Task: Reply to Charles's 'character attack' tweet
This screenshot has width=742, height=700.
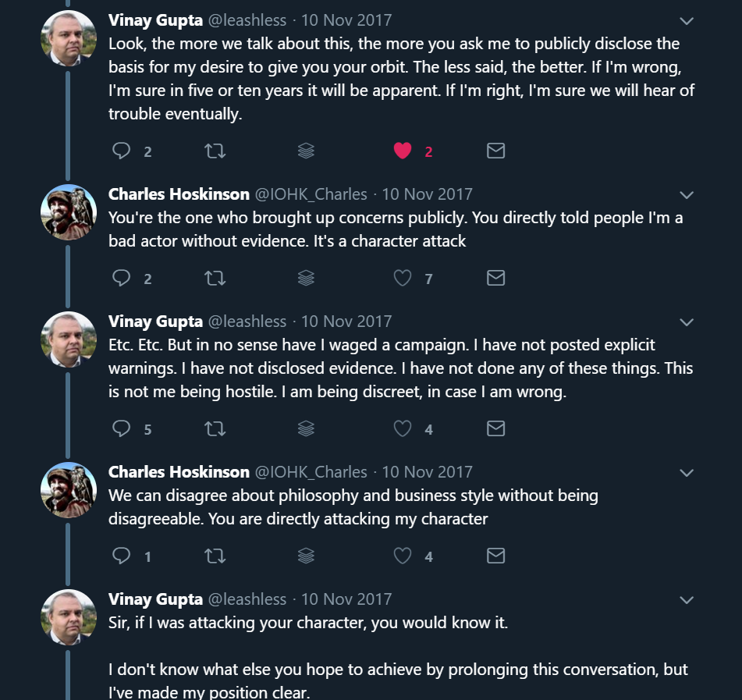Action: point(122,278)
